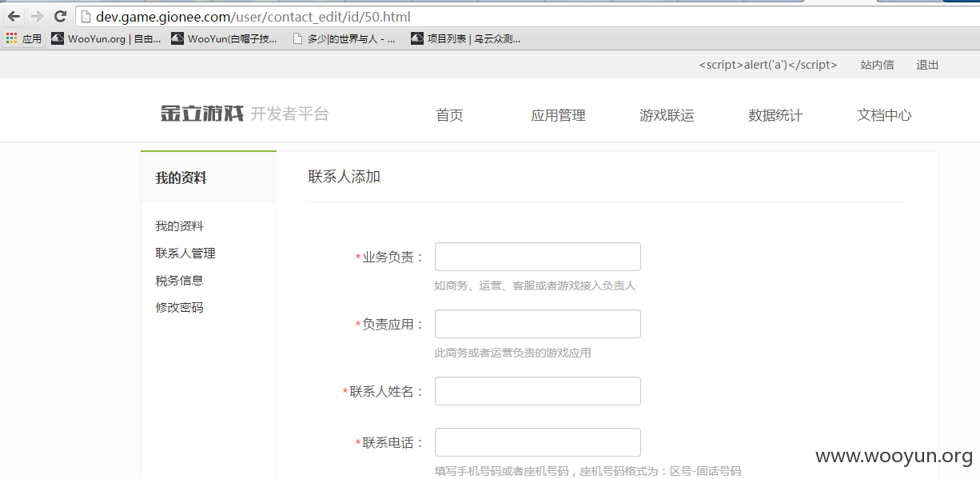Click the 联系电话 input field
The image size is (980, 479).
click(538, 442)
